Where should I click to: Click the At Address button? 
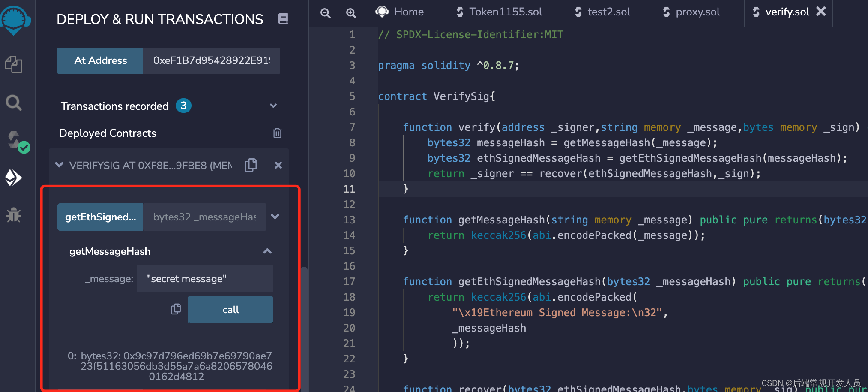[100, 61]
